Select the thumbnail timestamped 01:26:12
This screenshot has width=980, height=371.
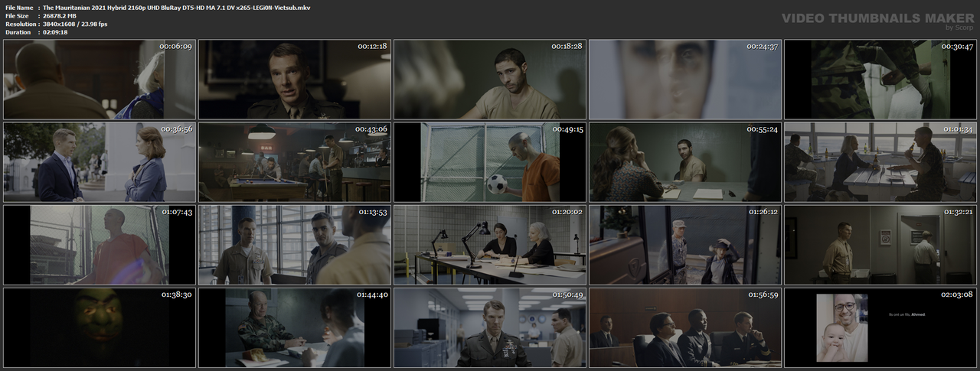(x=685, y=245)
